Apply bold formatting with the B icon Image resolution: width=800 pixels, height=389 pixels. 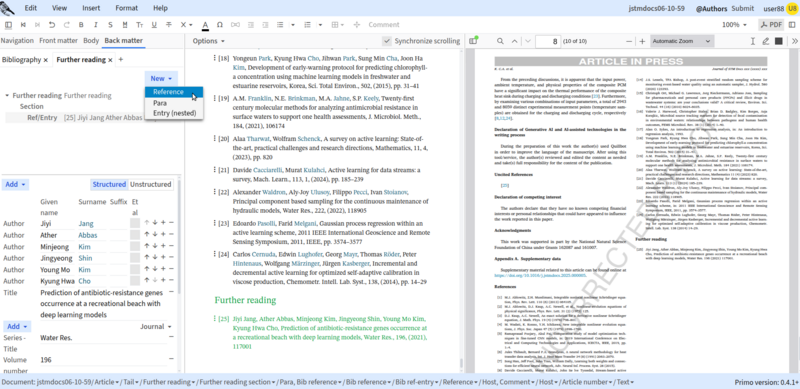[x=81, y=25]
